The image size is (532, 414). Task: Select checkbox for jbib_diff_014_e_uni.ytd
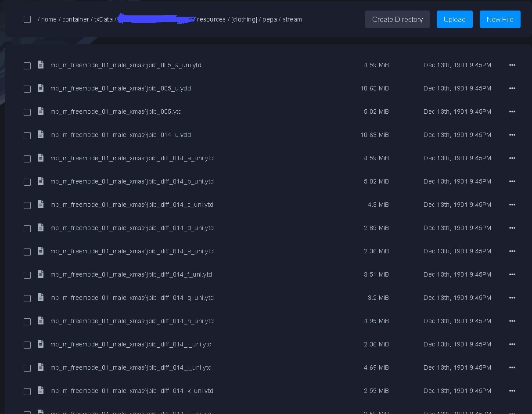pyautogui.click(x=27, y=252)
